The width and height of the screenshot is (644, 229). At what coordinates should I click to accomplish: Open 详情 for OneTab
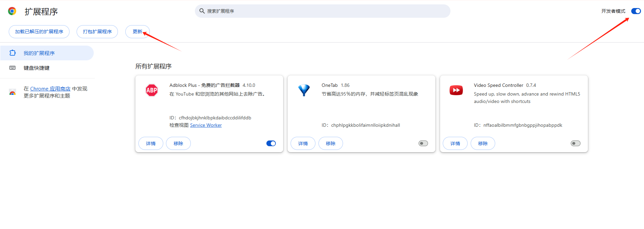[303, 144]
